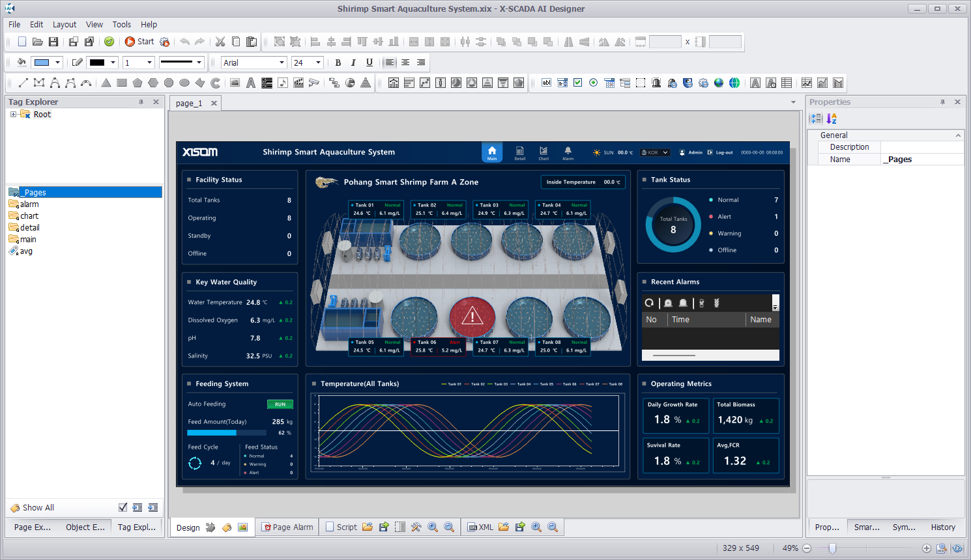Open the line style dropdown
The height and width of the screenshot is (560, 971).
point(199,63)
